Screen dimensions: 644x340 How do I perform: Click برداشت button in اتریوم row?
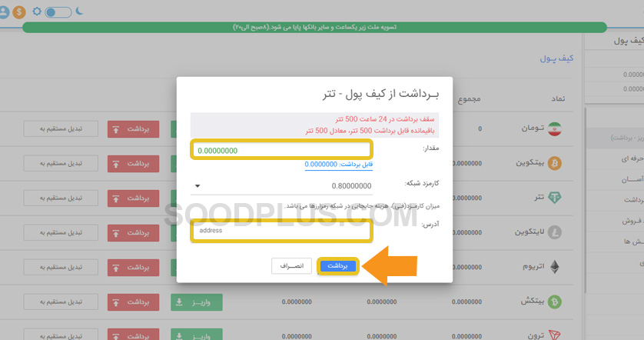click(133, 267)
